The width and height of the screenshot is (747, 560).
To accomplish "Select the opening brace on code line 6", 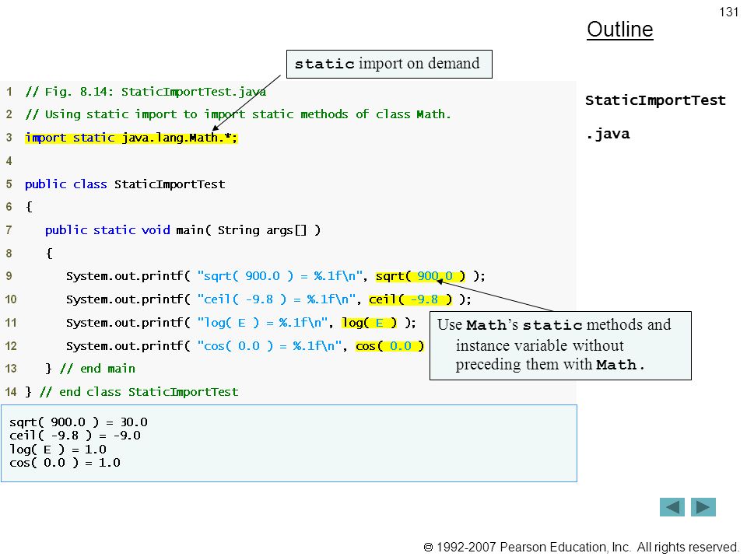I will [x=29, y=207].
